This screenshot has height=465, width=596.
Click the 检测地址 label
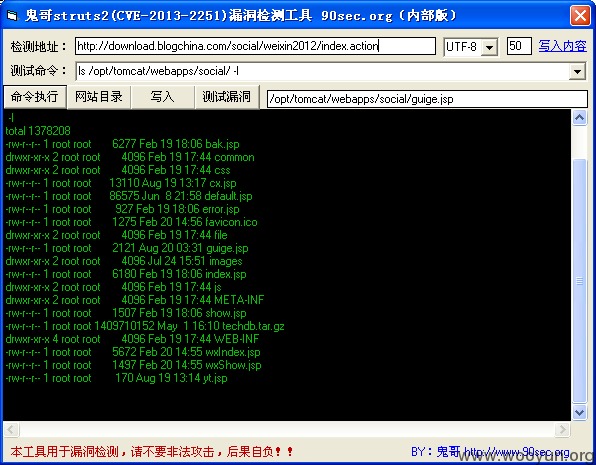pos(39,47)
